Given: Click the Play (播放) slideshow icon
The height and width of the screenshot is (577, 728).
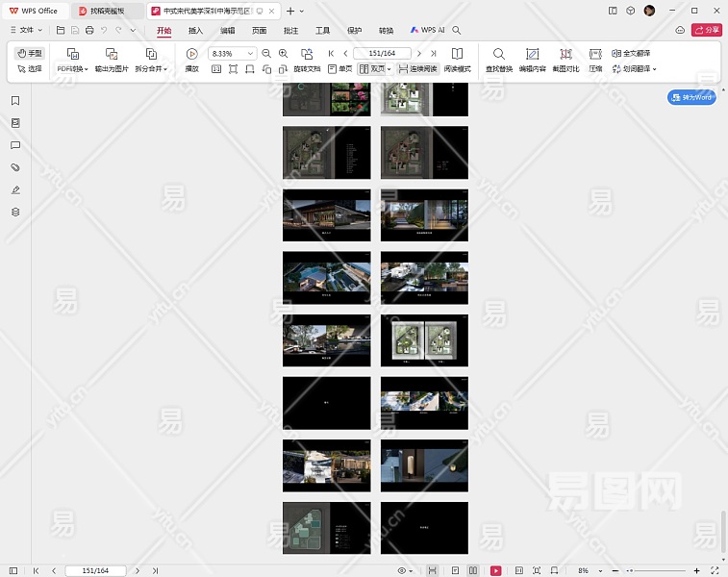Looking at the screenshot, I should tap(191, 54).
